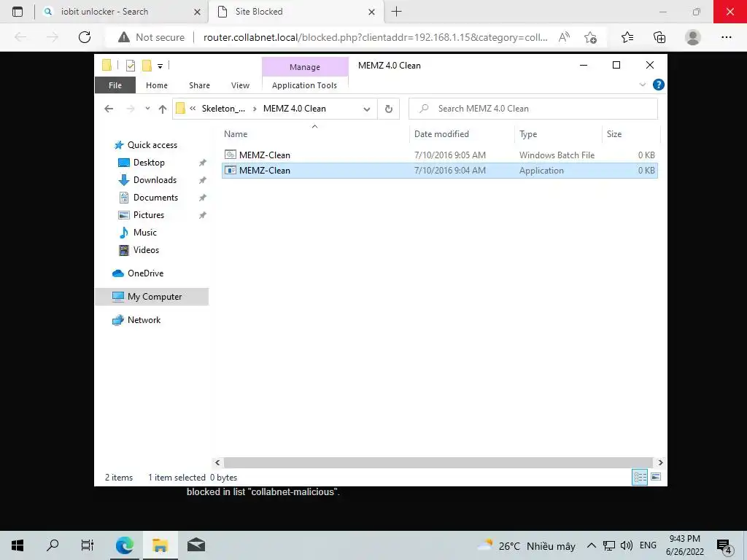Screen dimensions: 747x560
Task: Open a new browser tab
Action: pyautogui.click(x=396, y=12)
